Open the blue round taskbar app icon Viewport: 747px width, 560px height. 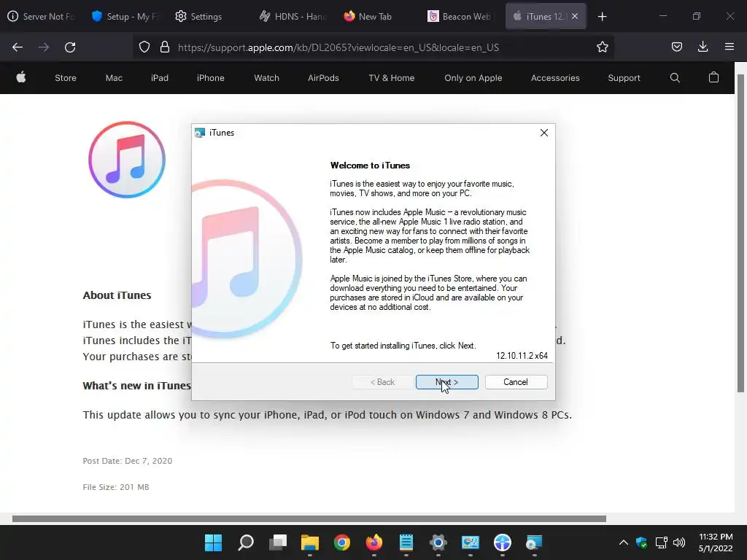click(x=502, y=542)
